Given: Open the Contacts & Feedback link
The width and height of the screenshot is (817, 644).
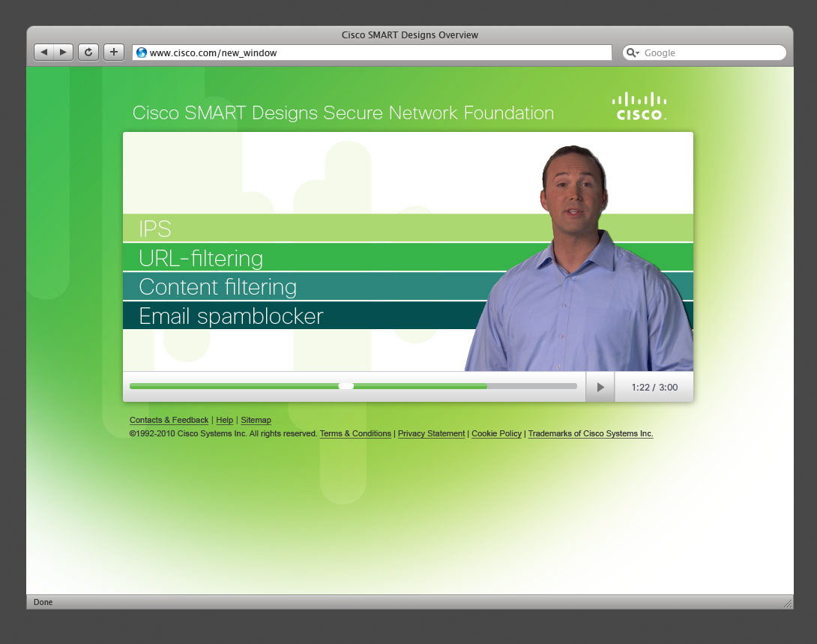Looking at the screenshot, I should pyautogui.click(x=169, y=420).
